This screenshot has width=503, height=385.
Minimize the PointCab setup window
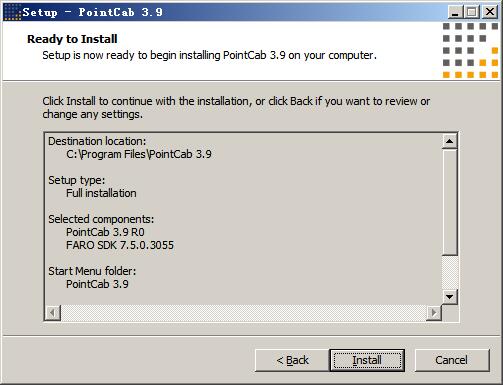(x=455, y=12)
